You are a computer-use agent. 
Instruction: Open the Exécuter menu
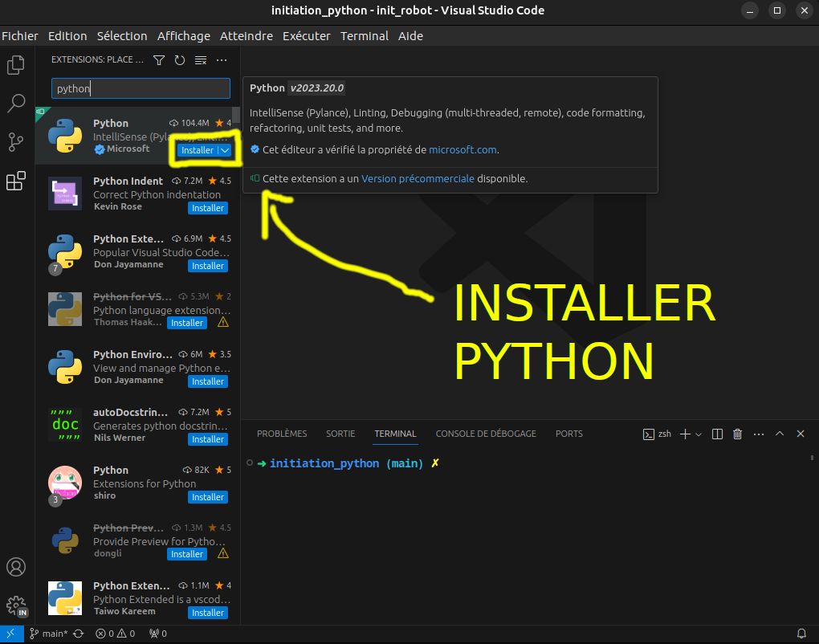pyautogui.click(x=307, y=36)
